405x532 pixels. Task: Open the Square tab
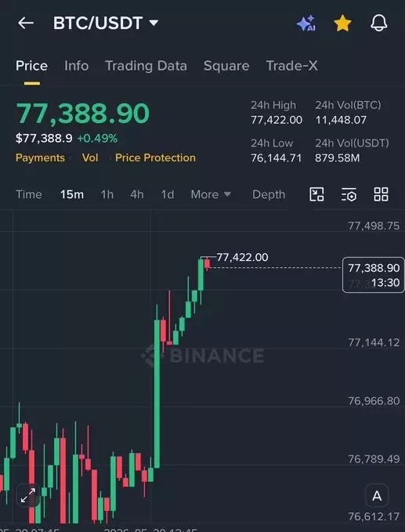tap(226, 66)
